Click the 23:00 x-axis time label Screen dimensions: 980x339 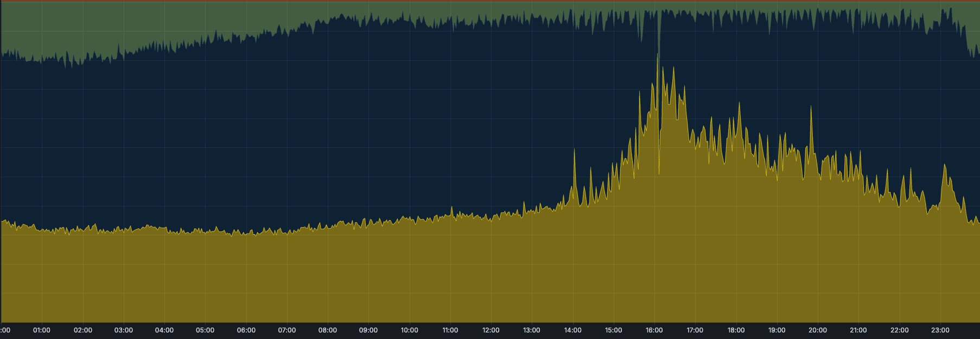[x=940, y=330]
